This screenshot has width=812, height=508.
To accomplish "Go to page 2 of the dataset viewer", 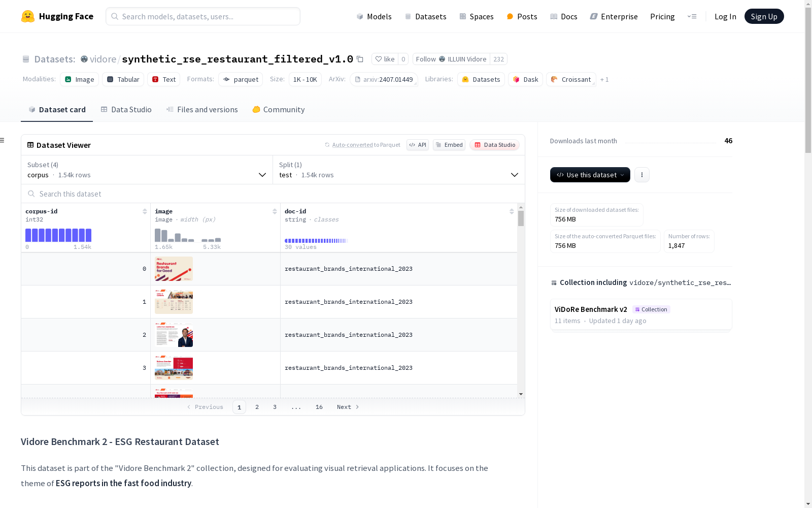I will [257, 407].
